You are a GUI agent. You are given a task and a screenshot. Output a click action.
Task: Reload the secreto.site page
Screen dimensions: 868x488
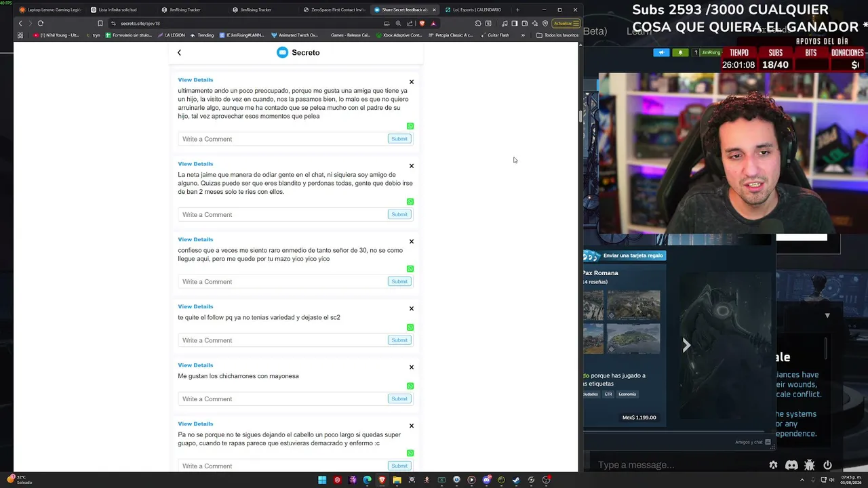(x=41, y=23)
